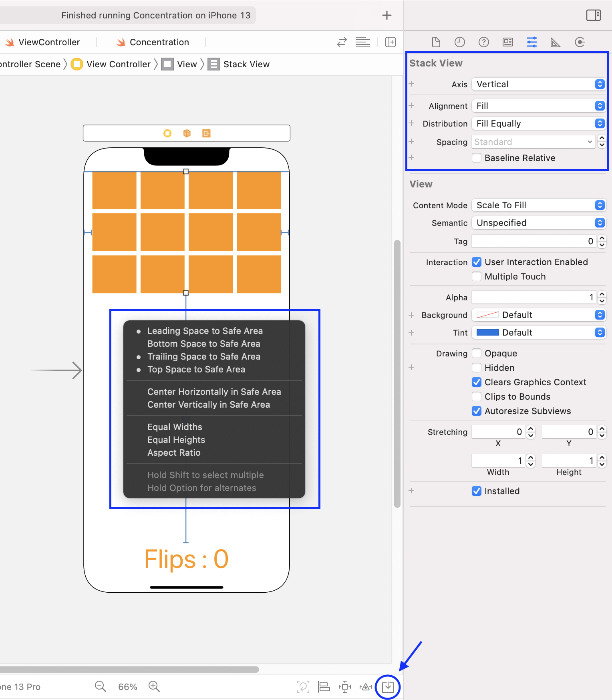Open the Add New Constraints menu

[x=345, y=687]
